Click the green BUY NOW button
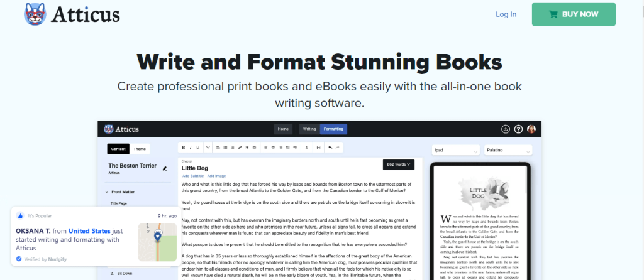The image size is (644, 280). 574,14
